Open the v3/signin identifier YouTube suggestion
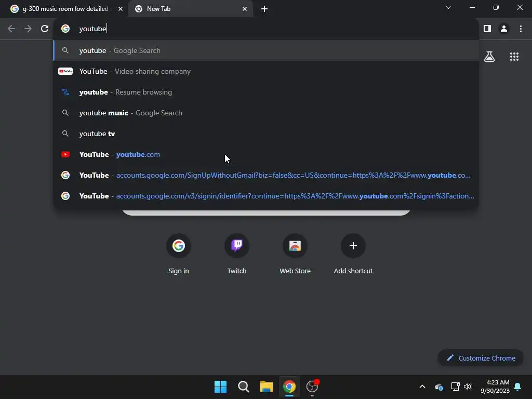 [266, 196]
